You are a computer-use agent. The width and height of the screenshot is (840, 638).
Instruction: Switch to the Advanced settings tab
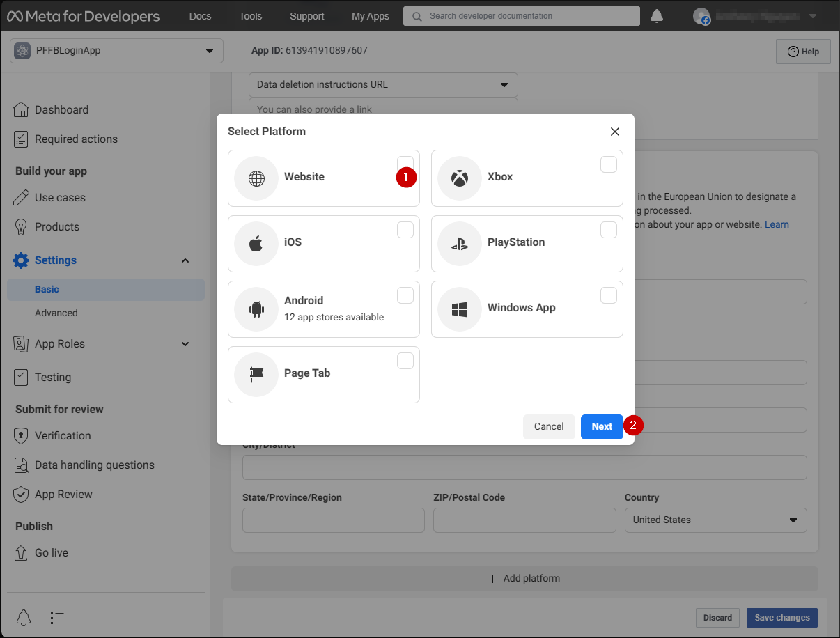(56, 312)
